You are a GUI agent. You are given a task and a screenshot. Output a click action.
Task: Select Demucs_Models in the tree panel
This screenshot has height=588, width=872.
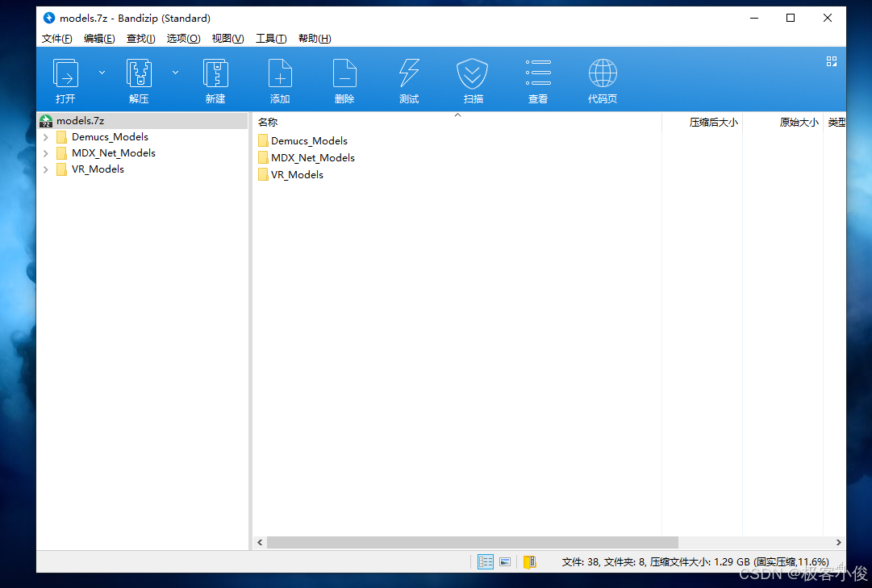tap(110, 137)
